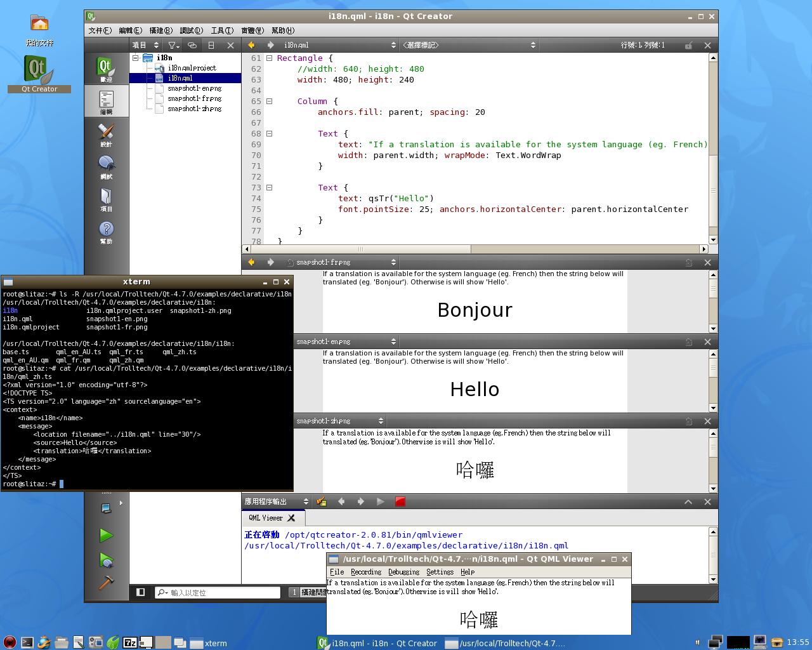Open the 文件(F) menu

100,30
